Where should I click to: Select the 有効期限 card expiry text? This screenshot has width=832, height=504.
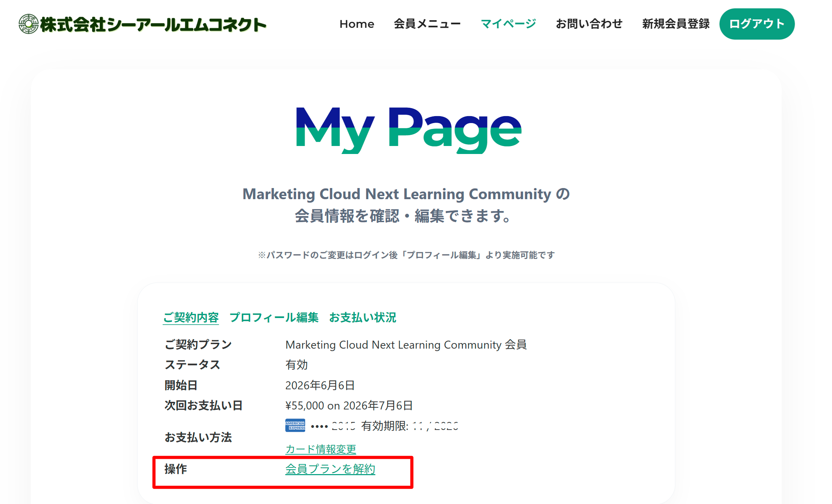pos(410,426)
